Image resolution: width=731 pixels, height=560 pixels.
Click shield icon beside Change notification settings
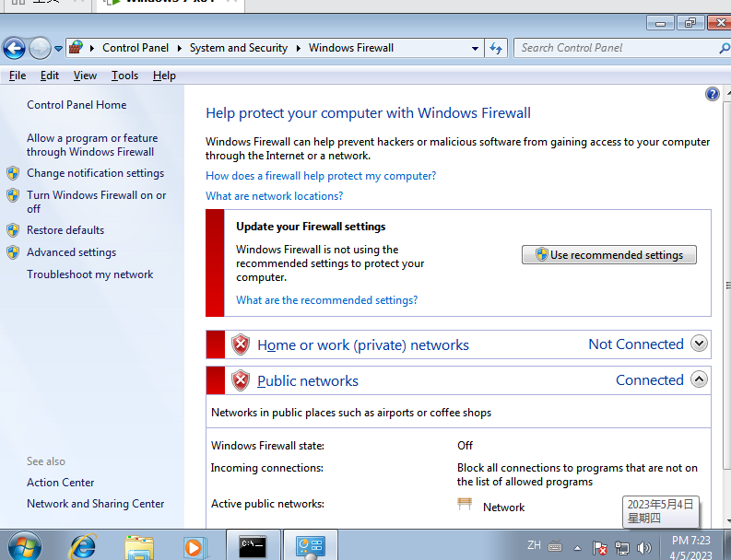click(x=13, y=173)
